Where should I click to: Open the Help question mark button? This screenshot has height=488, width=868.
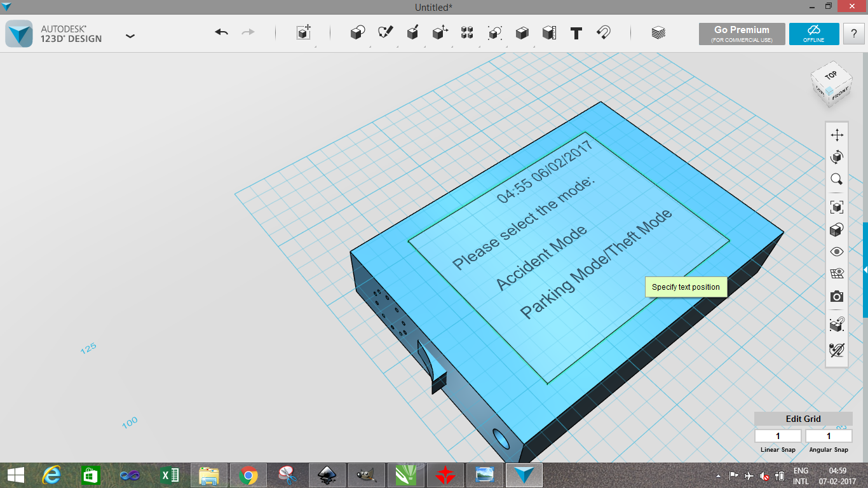pyautogui.click(x=853, y=34)
